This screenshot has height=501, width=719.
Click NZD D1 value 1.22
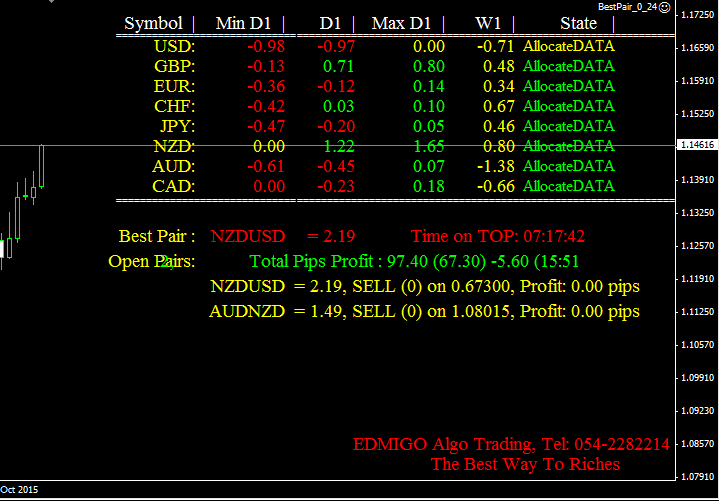339,146
